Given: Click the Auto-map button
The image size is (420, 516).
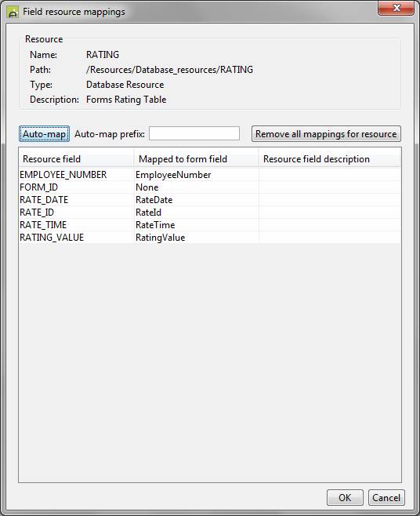Looking at the screenshot, I should coord(44,134).
